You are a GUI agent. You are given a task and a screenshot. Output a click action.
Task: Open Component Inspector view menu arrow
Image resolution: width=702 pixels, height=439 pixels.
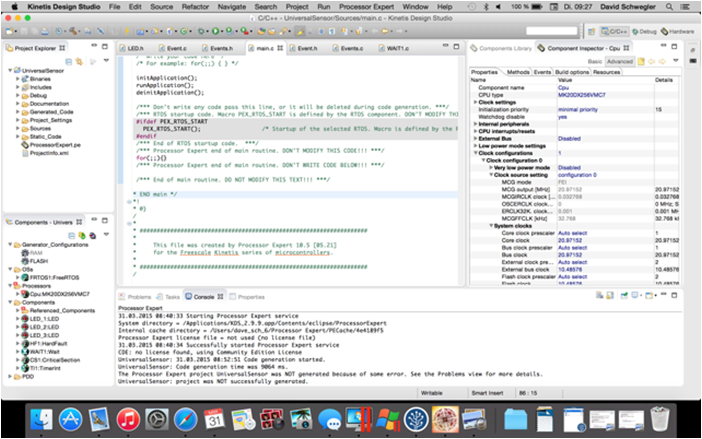676,60
